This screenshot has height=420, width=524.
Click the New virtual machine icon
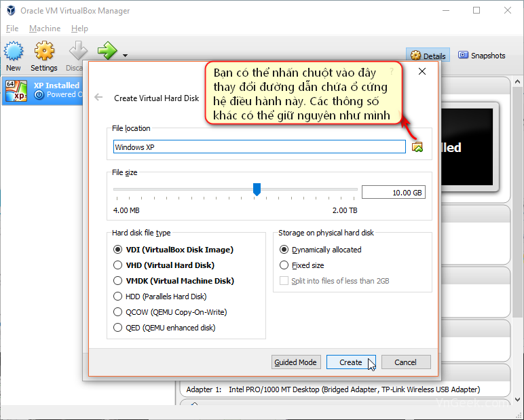click(14, 51)
